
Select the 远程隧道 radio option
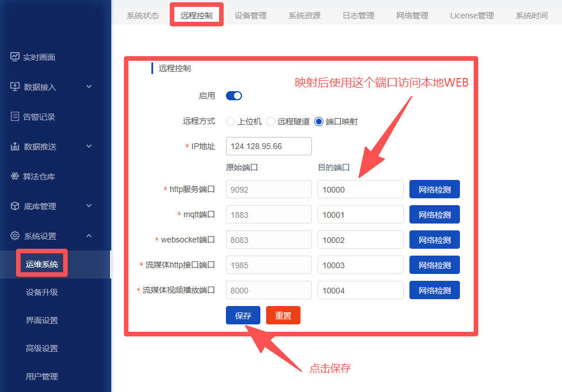point(271,121)
